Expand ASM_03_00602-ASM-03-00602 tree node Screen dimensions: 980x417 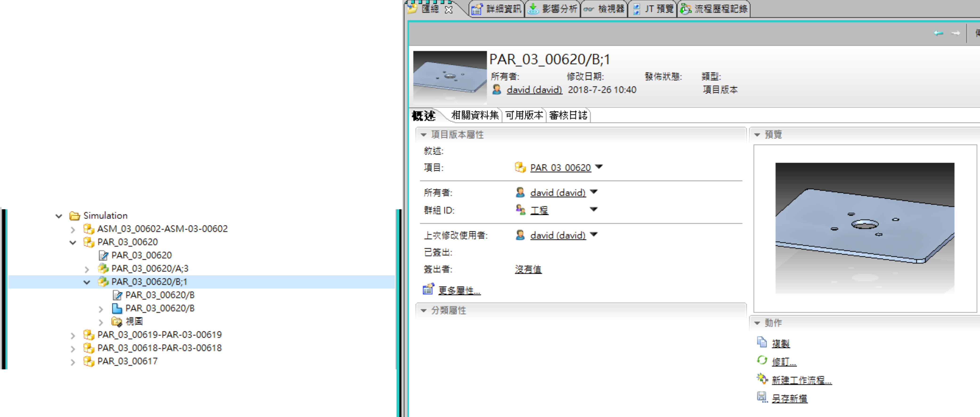tap(73, 229)
